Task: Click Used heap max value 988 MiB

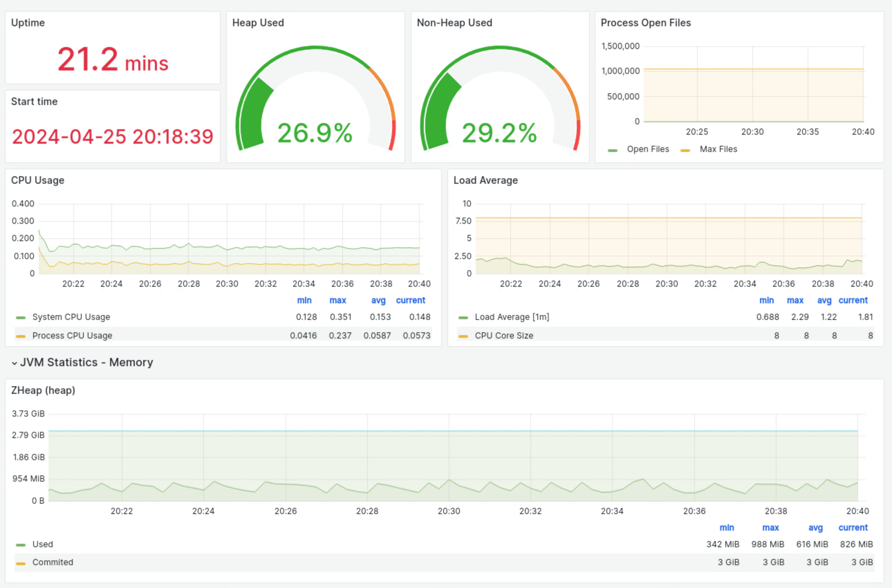Action: coord(768,544)
